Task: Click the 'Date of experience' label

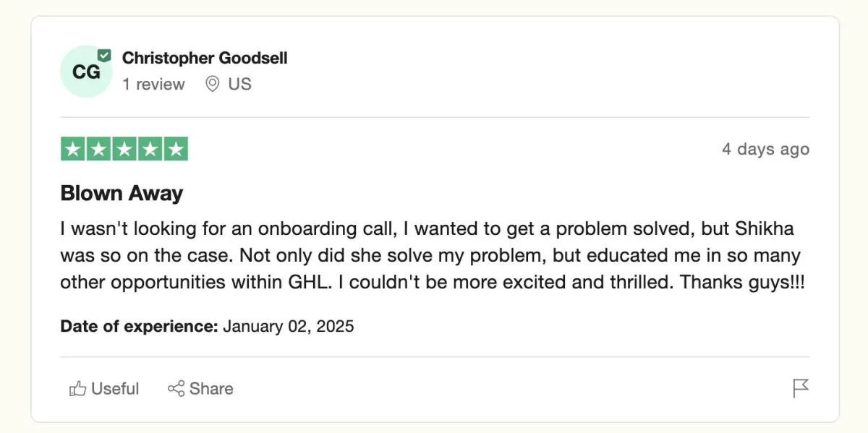Action: [139, 326]
